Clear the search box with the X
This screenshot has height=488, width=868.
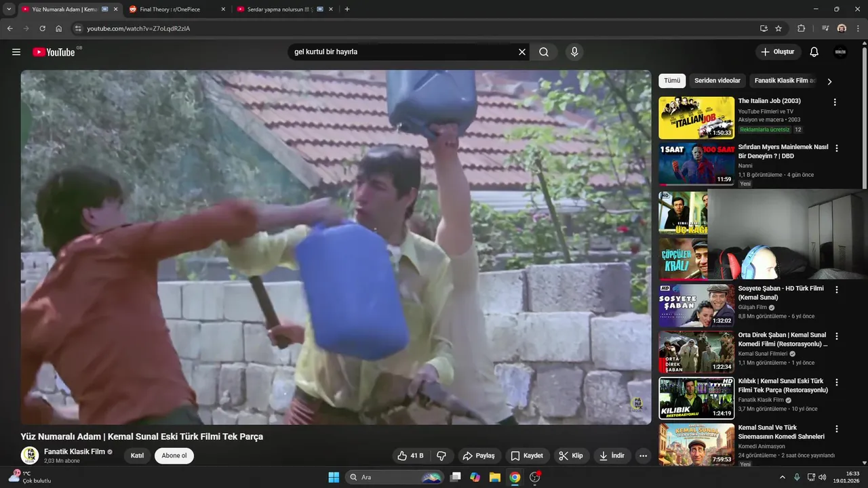(522, 52)
